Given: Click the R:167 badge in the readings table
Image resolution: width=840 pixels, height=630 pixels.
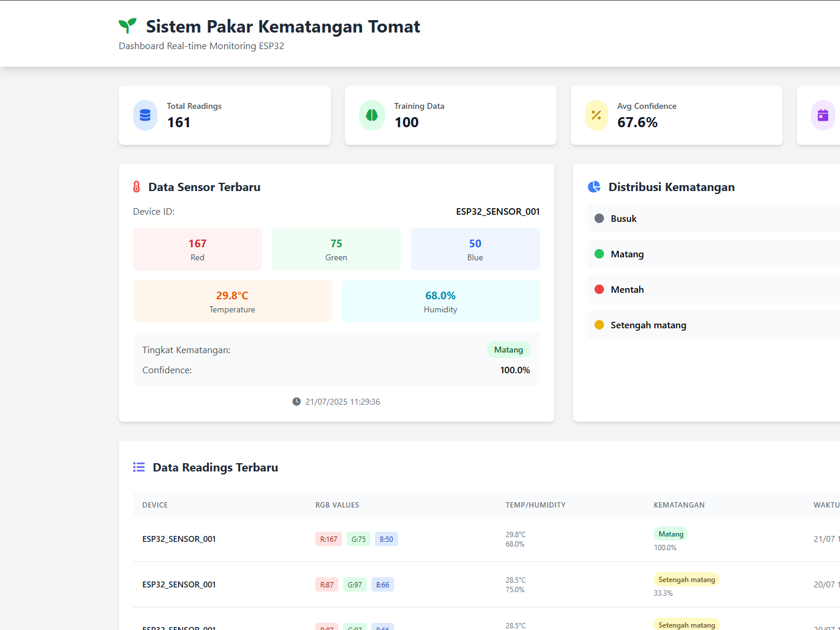Looking at the screenshot, I should tap(328, 539).
